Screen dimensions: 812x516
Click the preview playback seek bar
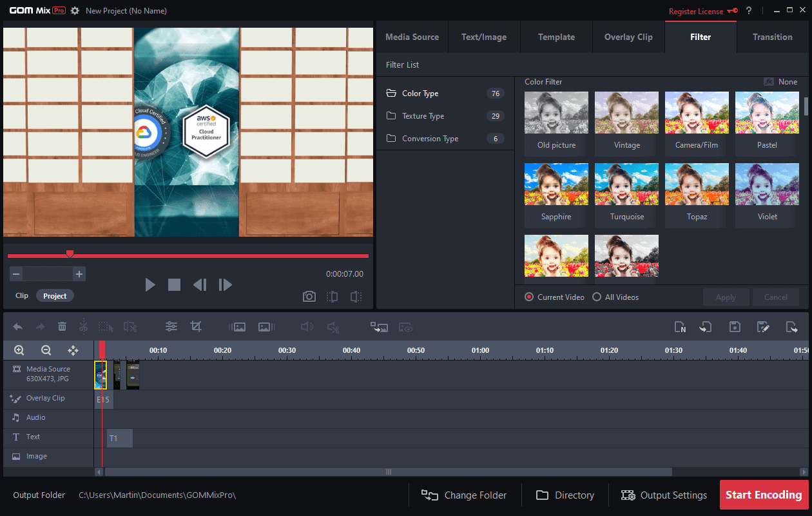coord(188,256)
